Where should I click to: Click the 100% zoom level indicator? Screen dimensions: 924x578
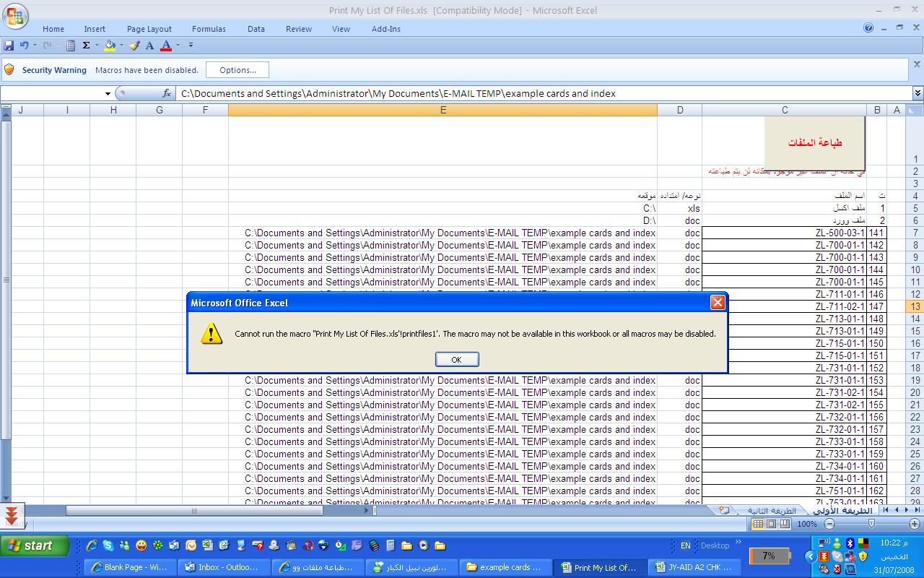(x=808, y=524)
